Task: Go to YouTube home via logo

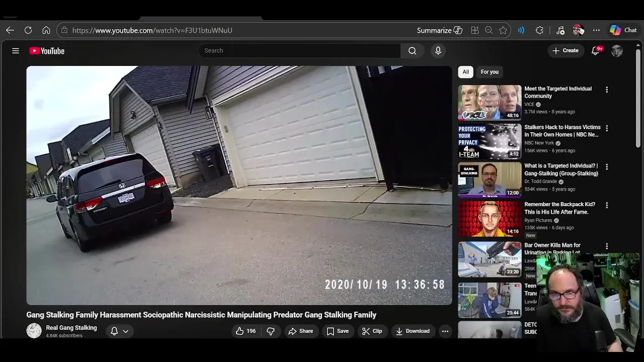Action: [x=47, y=51]
